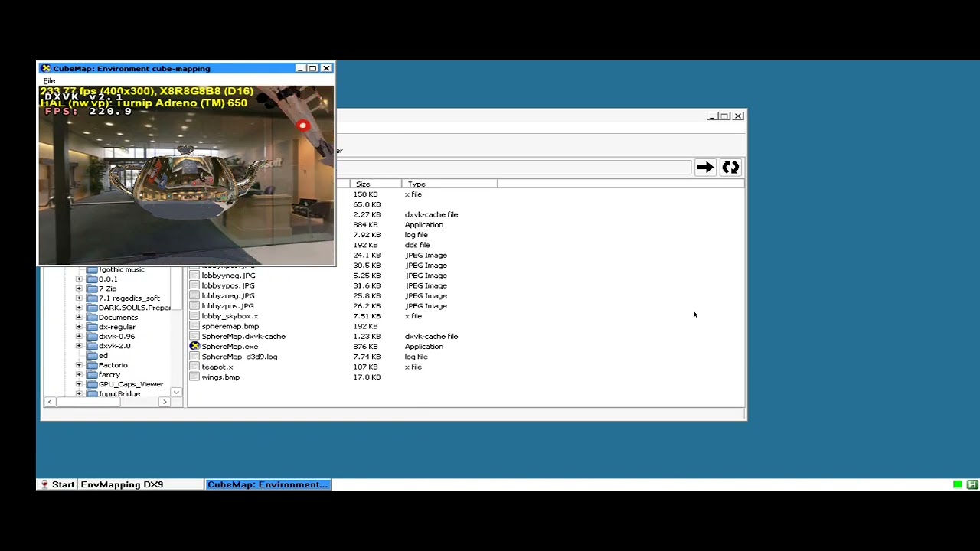Viewport: 980px width, 551px height.
Task: Click the green H tray icon
Action: 972,484
